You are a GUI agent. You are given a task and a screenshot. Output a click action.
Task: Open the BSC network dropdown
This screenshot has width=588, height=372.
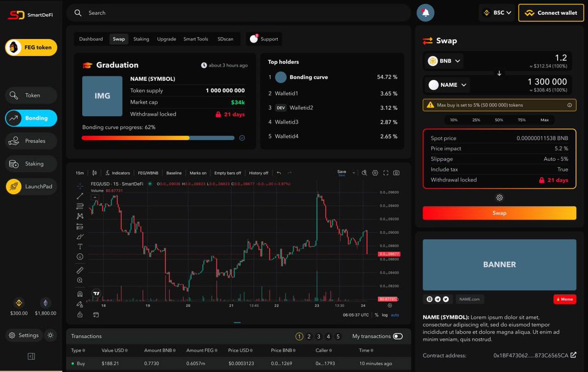[497, 12]
